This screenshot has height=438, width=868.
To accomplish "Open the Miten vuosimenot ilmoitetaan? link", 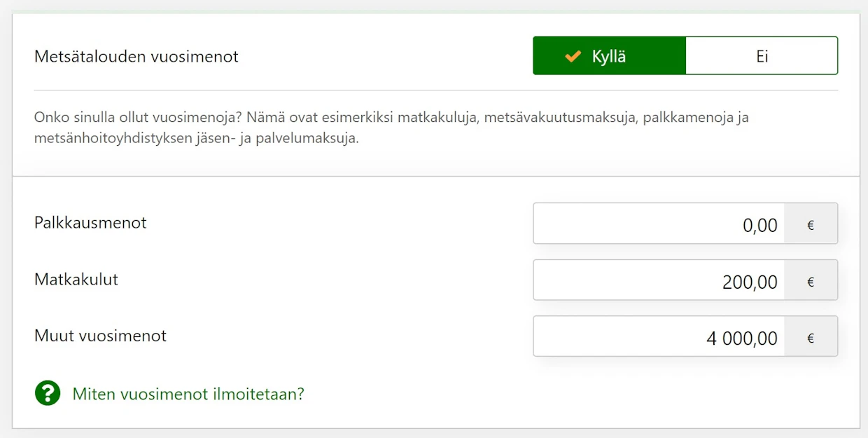I will tap(188, 394).
